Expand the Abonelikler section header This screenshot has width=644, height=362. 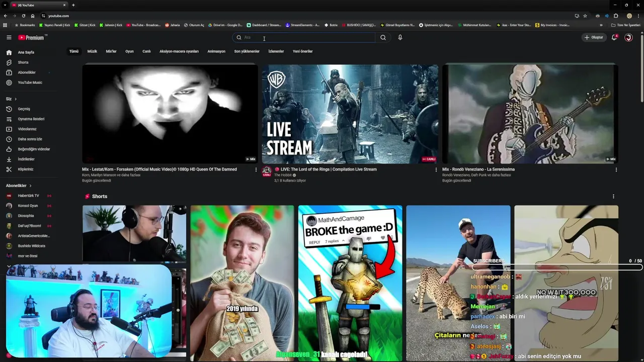(x=19, y=186)
